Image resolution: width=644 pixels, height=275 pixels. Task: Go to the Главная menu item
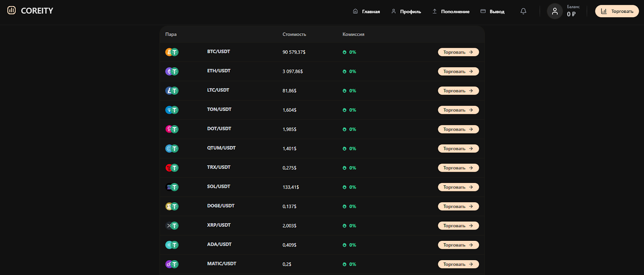[366, 12]
